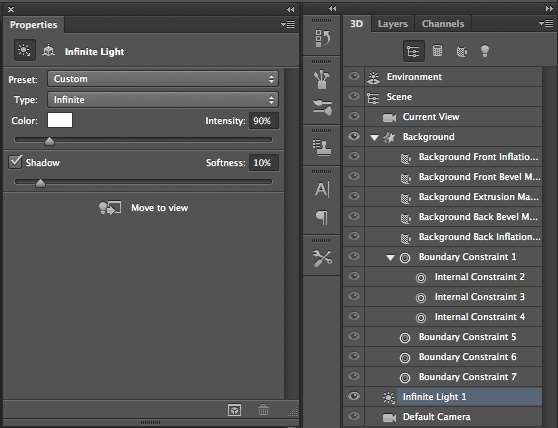
Task: Switch to the Channels tab
Action: click(443, 24)
